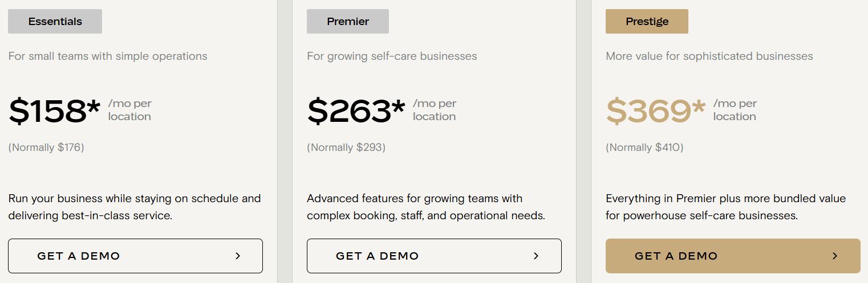Click gold GET A DEMO text for Prestige
This screenshot has width=868, height=283.
(x=676, y=256)
